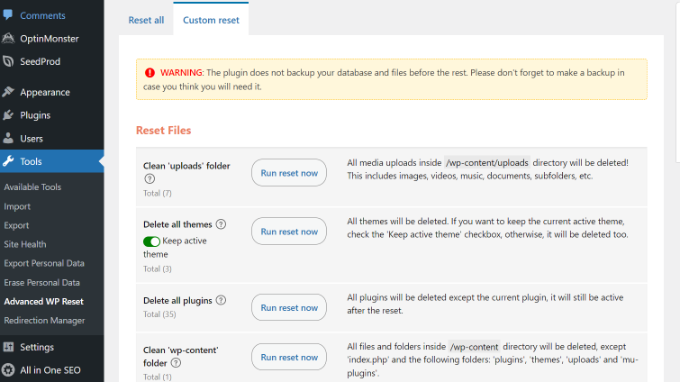Viewport: 680px width, 382px height.
Task: Run reset now for Delete all themes
Action: point(289,231)
